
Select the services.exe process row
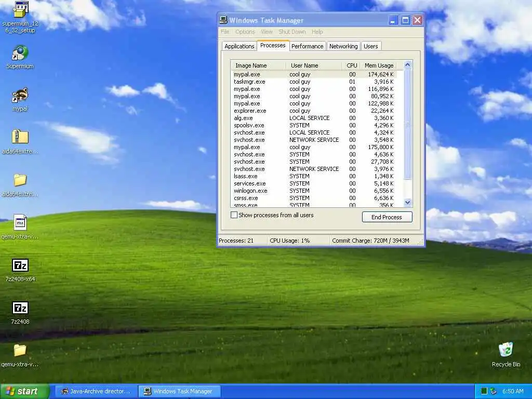[x=313, y=183]
